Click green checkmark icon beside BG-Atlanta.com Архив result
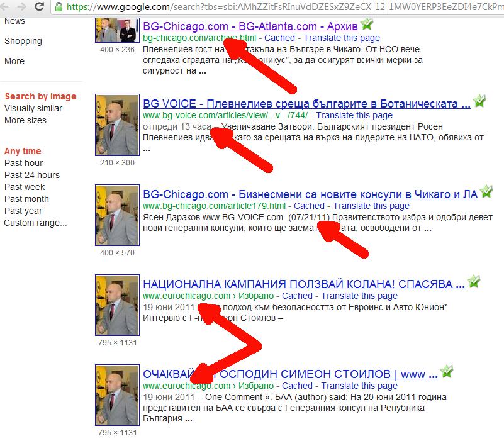The width and height of the screenshot is (504, 441). pyautogui.click(x=367, y=25)
